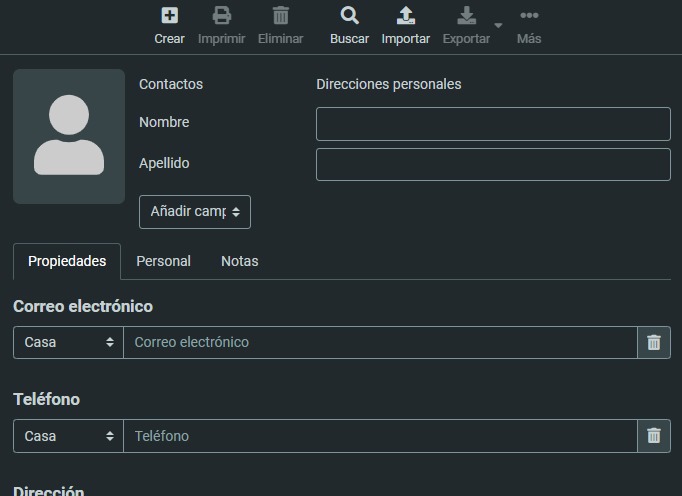This screenshot has width=682, height=496.
Task: Focus the Correo electrónico input box
Action: pyautogui.click(x=380, y=342)
